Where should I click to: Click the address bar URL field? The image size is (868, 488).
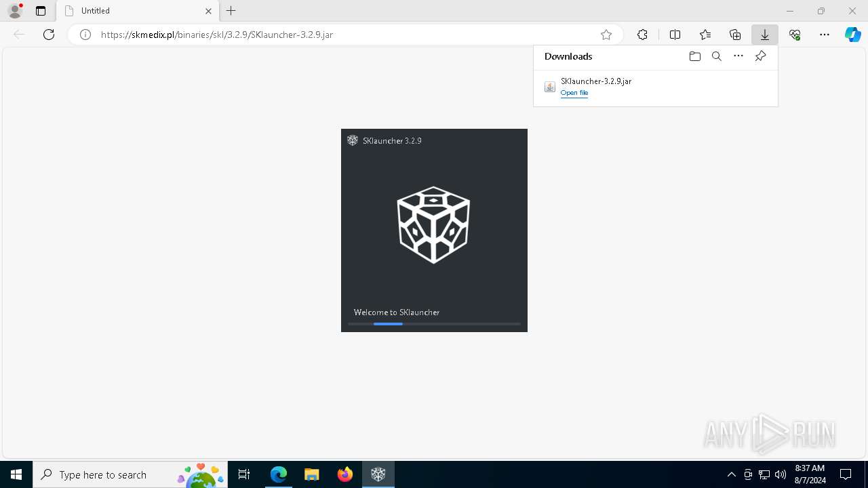point(346,35)
